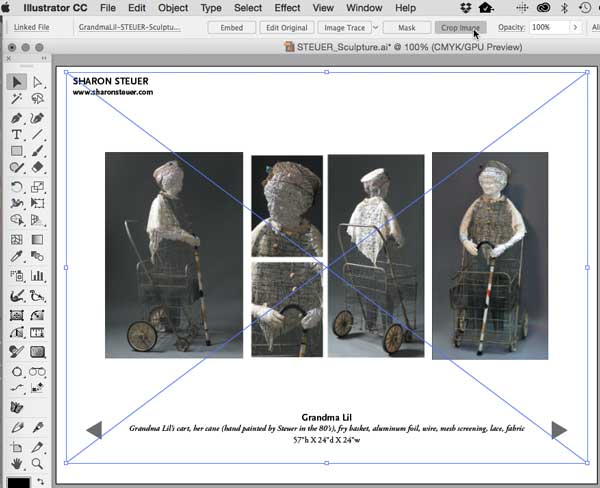Viewport: 600px width, 488px height.
Task: Open the Dropbox menu bar icon
Action: pyautogui.click(x=466, y=8)
